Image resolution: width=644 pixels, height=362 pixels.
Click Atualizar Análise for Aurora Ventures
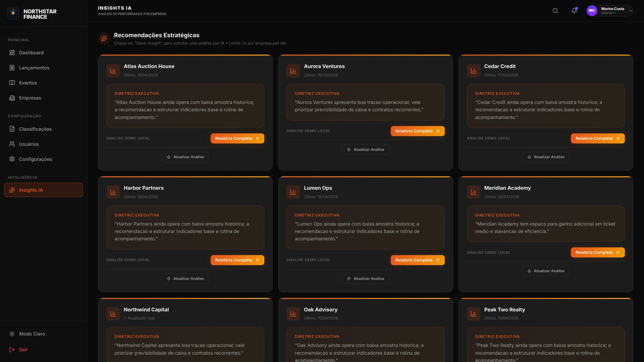[365, 149]
